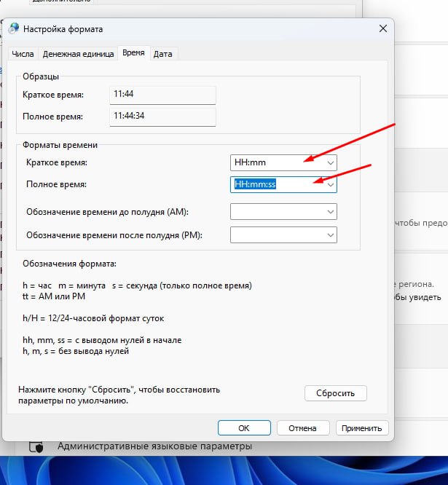Open the Денежная единица tab
The height and width of the screenshot is (485, 448).
[x=78, y=54]
